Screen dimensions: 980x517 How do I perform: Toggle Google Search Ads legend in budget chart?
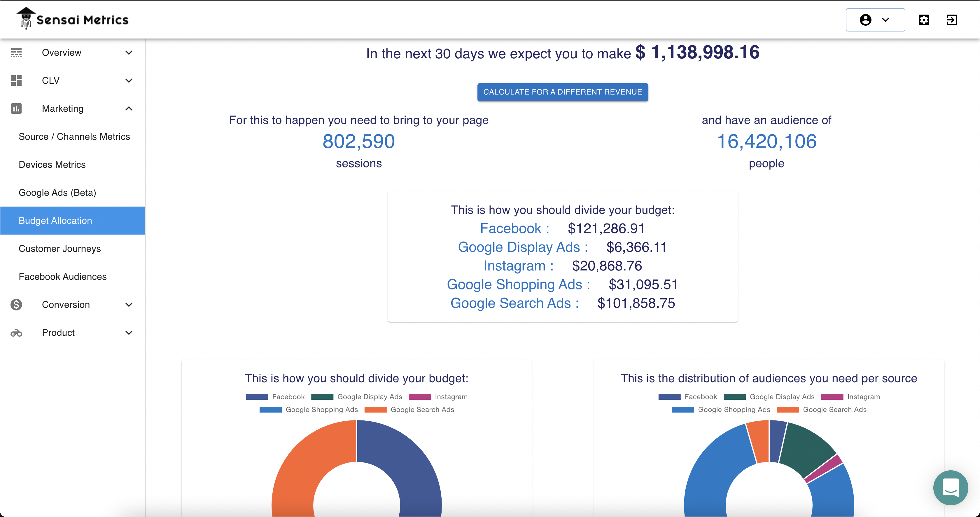[409, 410]
